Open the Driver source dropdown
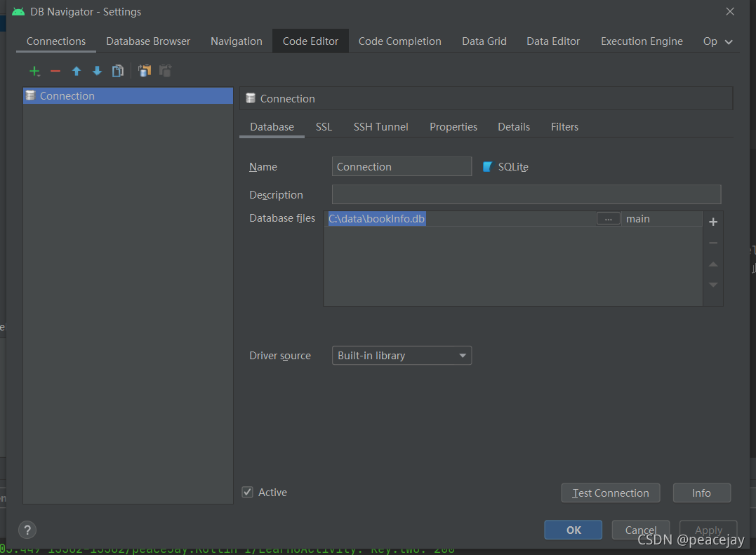This screenshot has width=756, height=555. pos(402,356)
